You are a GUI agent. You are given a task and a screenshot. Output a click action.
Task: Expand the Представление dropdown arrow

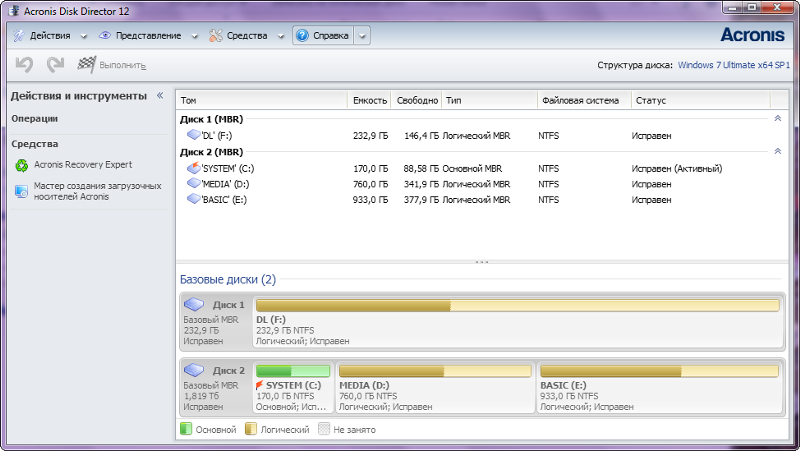click(194, 36)
